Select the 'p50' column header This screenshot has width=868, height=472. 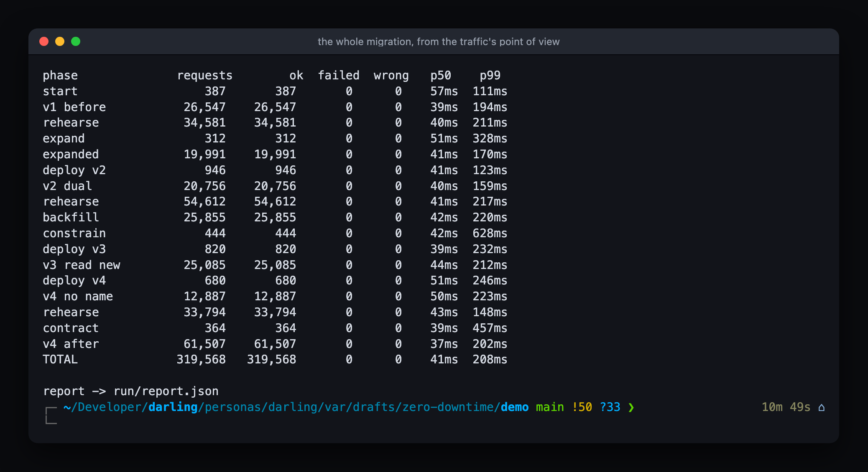pyautogui.click(x=441, y=76)
